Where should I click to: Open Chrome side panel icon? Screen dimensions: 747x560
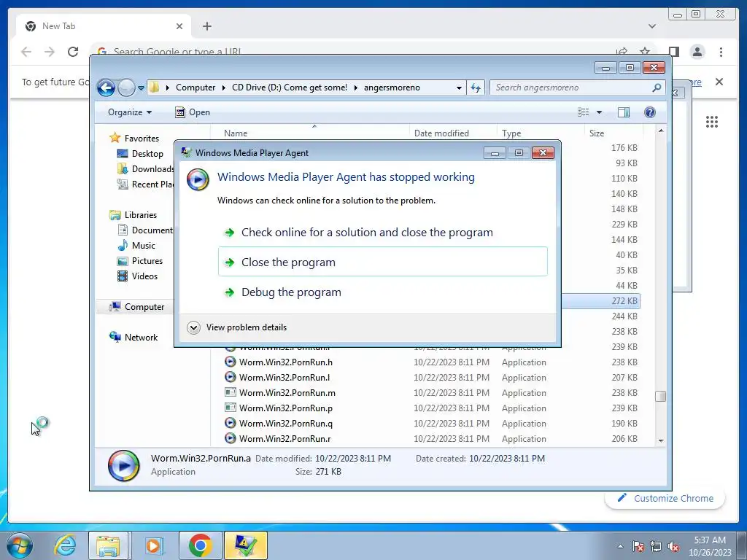point(673,52)
